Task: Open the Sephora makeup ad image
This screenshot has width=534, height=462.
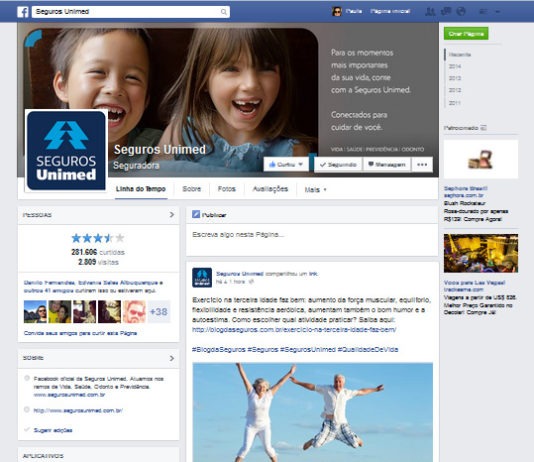Action: (x=481, y=159)
